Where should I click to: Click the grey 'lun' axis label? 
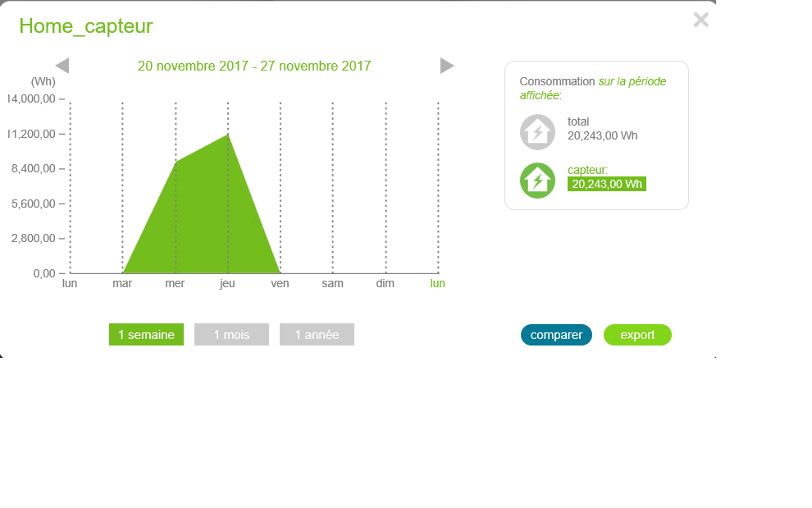70,284
